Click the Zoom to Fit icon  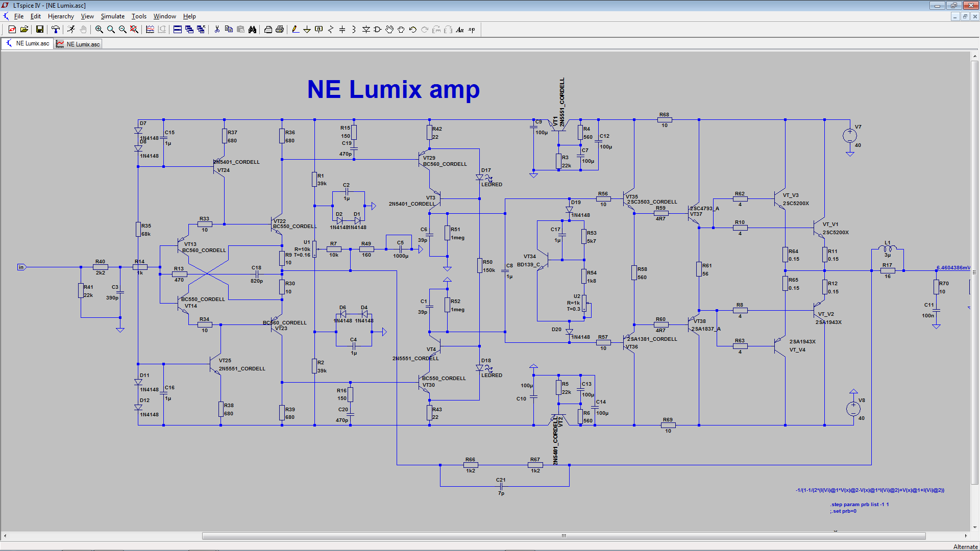[134, 30]
